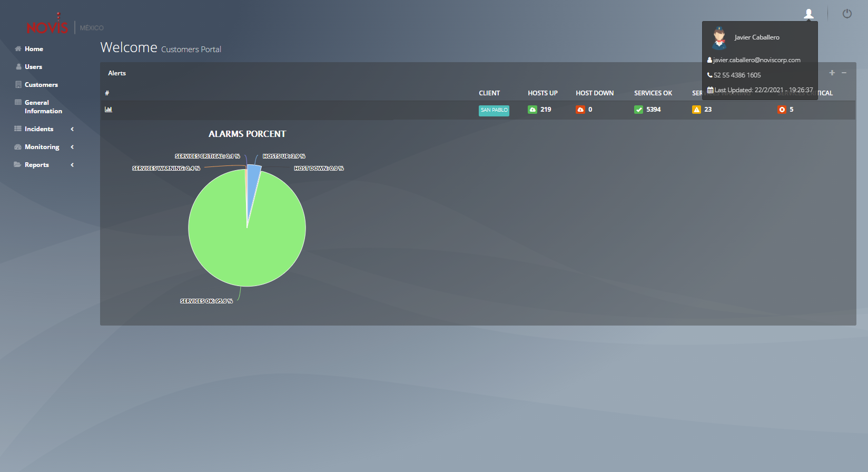This screenshot has height=472, width=868.
Task: Open the Customers section
Action: point(41,85)
